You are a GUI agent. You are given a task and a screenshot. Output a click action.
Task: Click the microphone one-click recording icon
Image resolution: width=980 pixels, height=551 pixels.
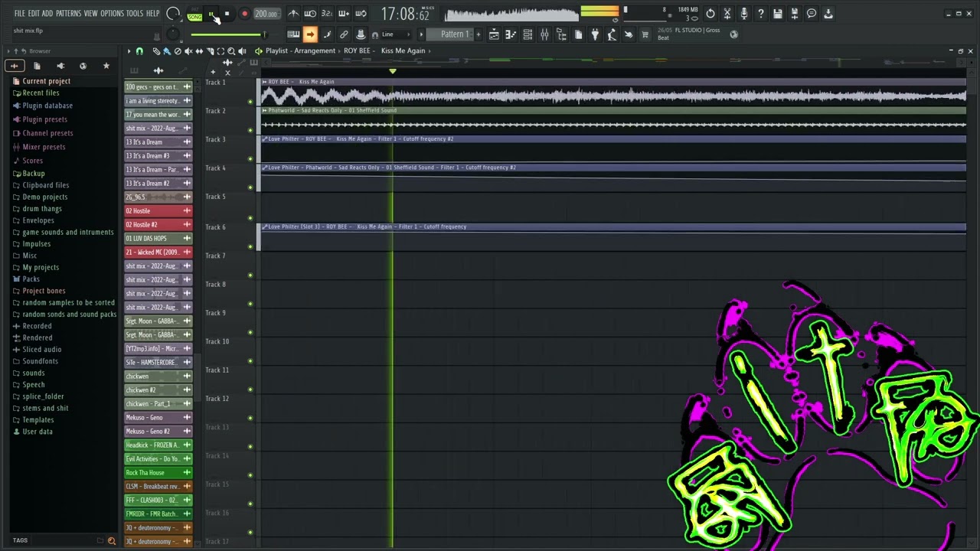pos(744,14)
